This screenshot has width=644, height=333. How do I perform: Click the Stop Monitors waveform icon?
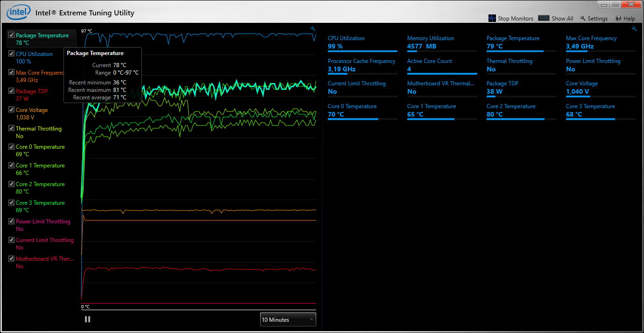492,18
